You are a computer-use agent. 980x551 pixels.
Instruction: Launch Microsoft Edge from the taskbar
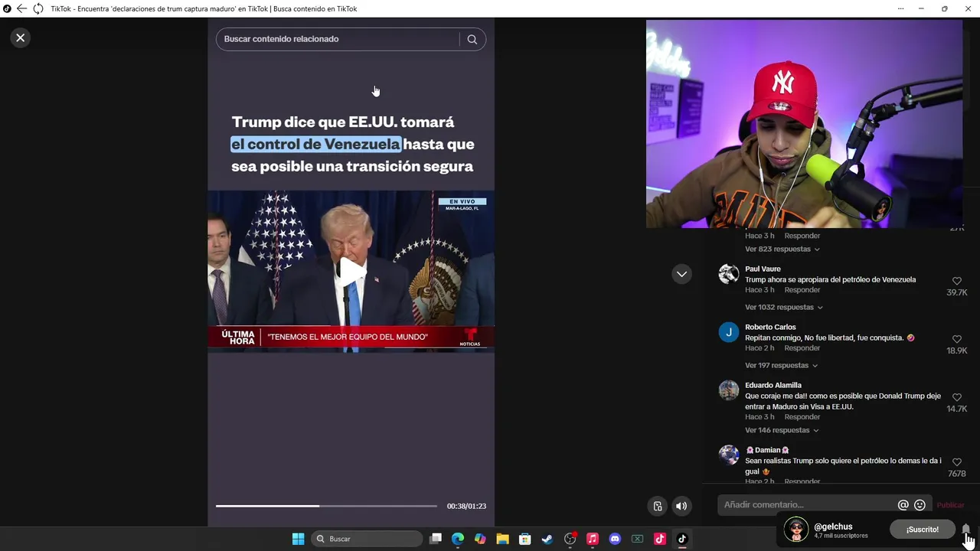click(458, 539)
